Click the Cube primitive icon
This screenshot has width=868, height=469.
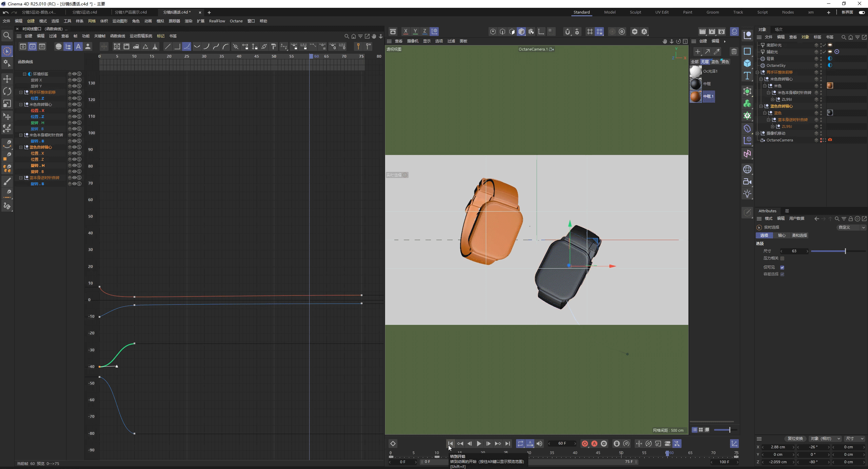click(747, 63)
